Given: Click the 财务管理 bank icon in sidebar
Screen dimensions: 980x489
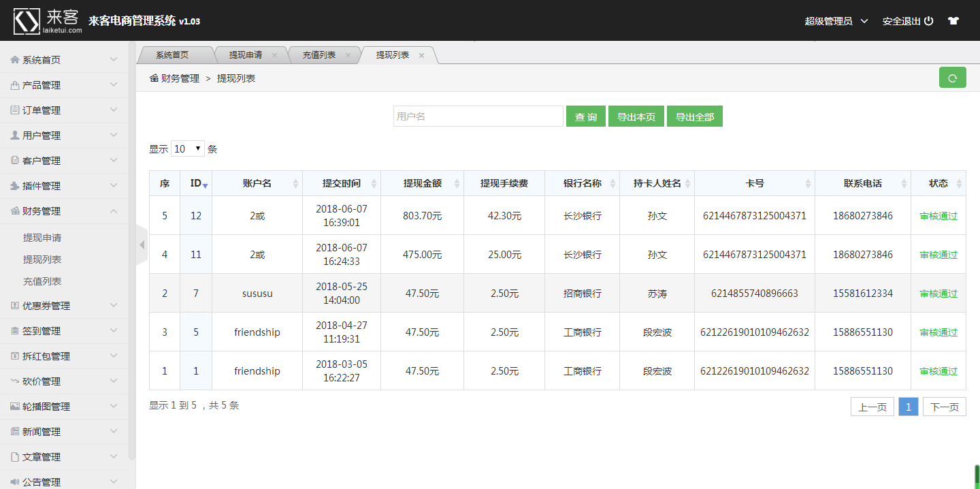Looking at the screenshot, I should (15, 211).
